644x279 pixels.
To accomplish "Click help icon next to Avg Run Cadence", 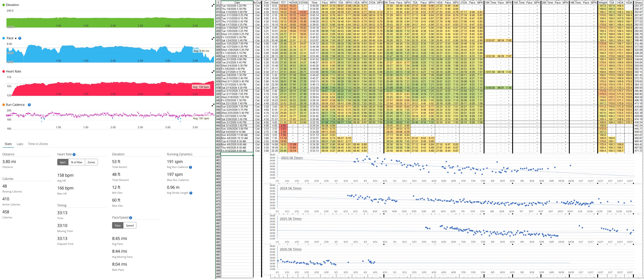I will 191,167.
